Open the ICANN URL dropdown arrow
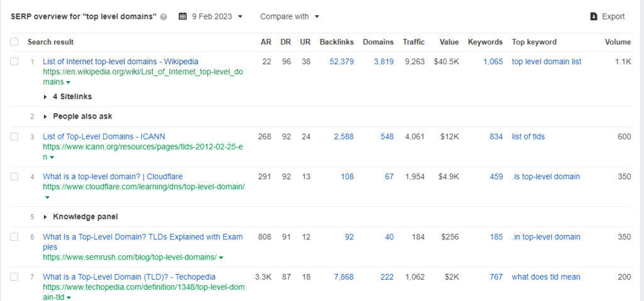The height and width of the screenshot is (301, 644). click(52, 158)
